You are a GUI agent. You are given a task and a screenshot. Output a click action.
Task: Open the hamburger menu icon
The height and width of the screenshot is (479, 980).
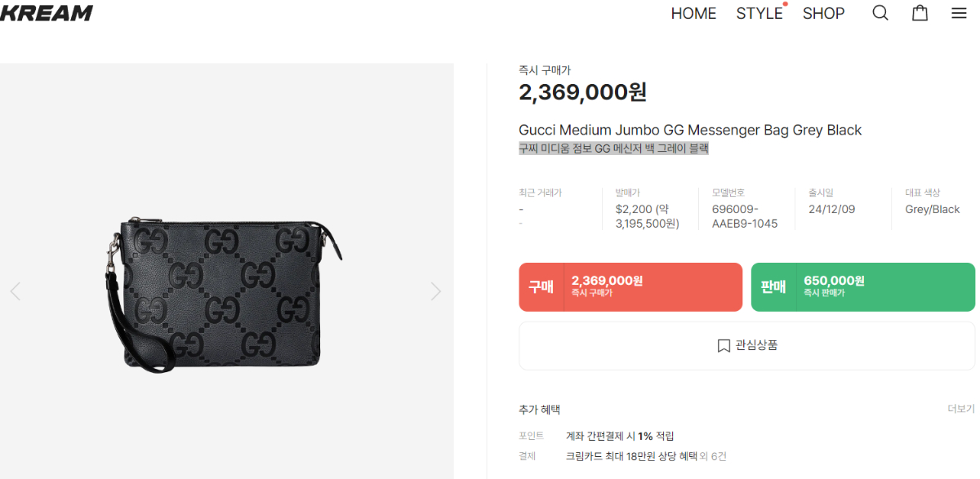pos(959,13)
